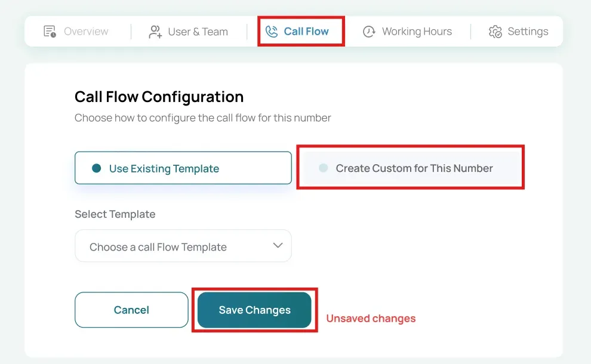This screenshot has height=364, width=591.
Task: Choose Create Custom for This Number option
Action: pyautogui.click(x=411, y=168)
